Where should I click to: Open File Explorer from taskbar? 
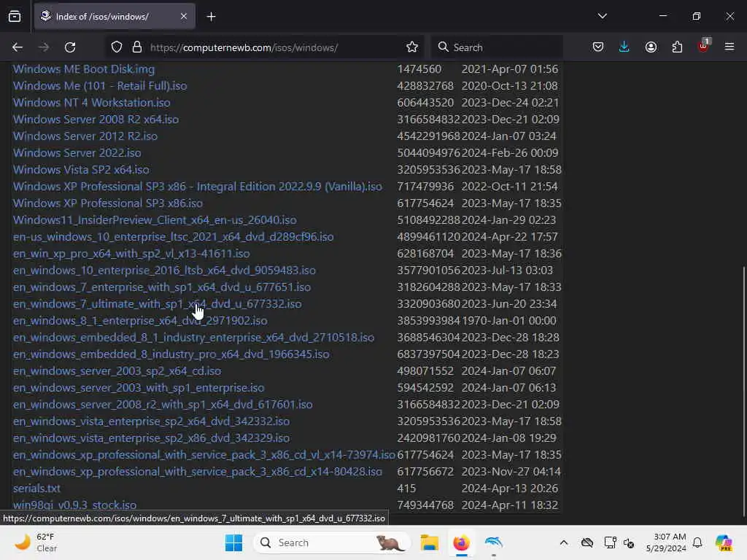(x=429, y=542)
